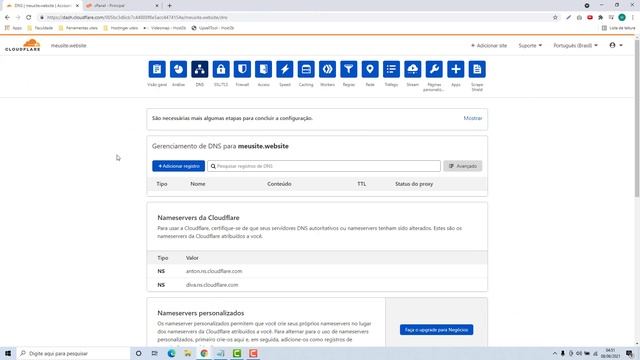Viewport: 640px width, 360px height.
Task: Go back to the previous page
Action: click(7, 18)
